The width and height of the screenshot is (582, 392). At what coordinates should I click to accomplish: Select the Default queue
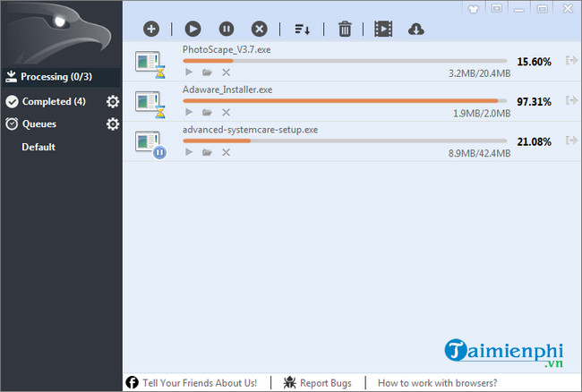(39, 147)
